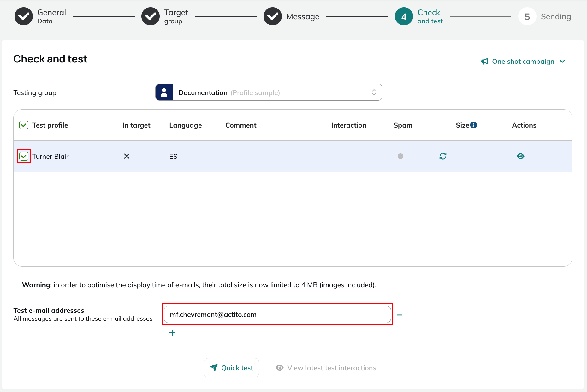Send a Quick test
Image resolution: width=587 pixels, height=392 pixels.
[x=231, y=368]
